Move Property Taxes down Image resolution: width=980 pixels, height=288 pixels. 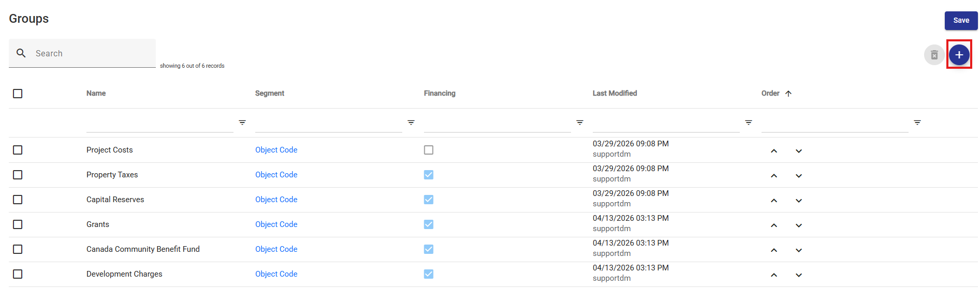(799, 176)
